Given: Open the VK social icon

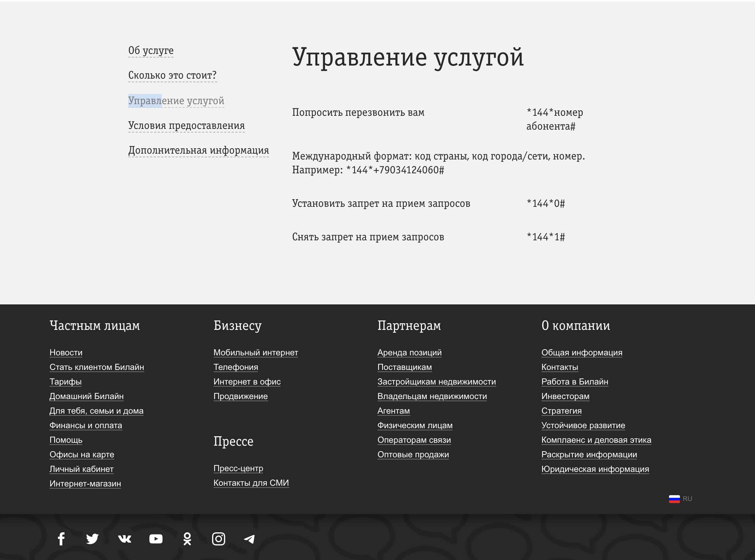Looking at the screenshot, I should (124, 539).
